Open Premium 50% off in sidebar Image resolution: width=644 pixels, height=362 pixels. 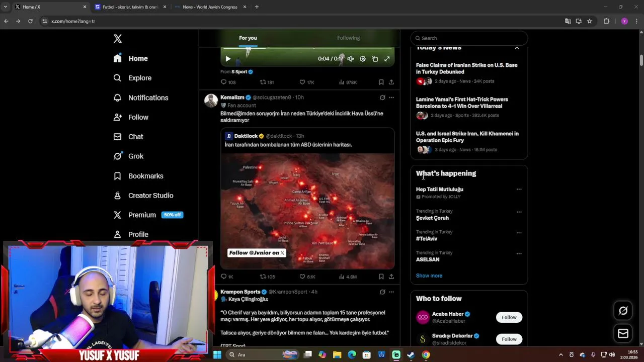(x=148, y=215)
